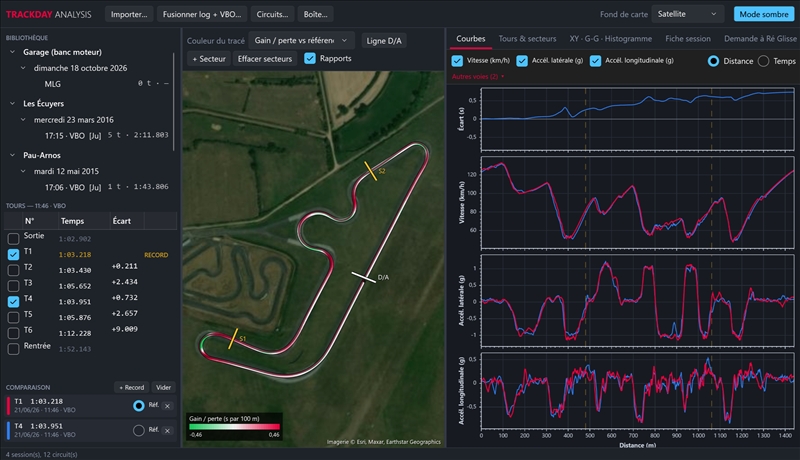Viewport: 800px width, 460px height.
Task: Click the S1 sector marker on map
Action: (233, 339)
